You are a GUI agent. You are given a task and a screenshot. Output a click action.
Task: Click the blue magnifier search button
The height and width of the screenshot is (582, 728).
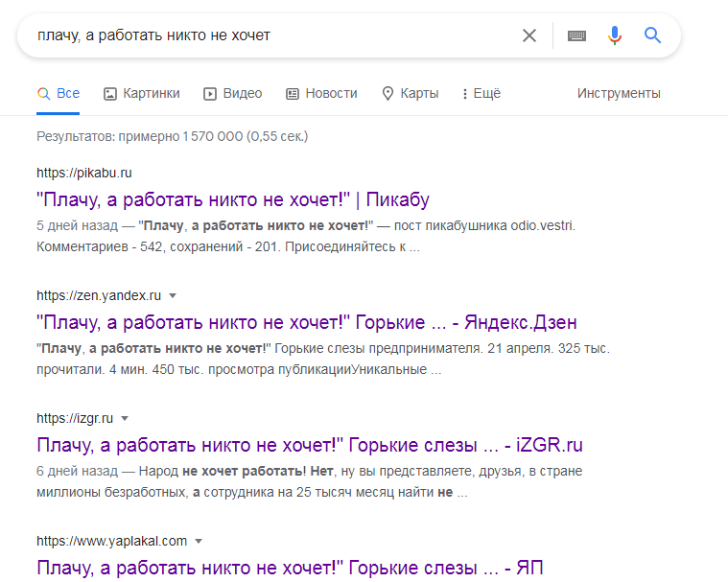click(652, 35)
